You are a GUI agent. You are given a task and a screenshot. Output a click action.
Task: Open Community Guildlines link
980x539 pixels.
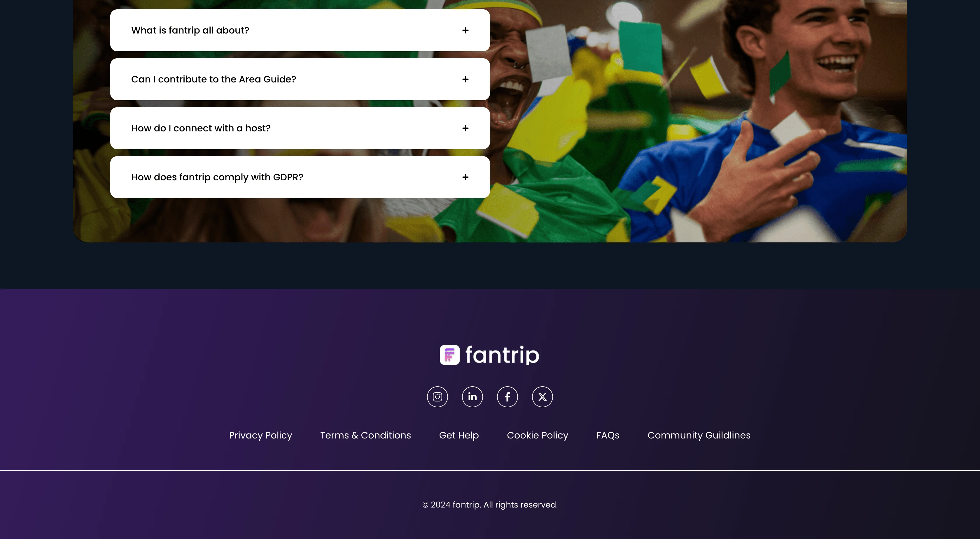click(x=699, y=435)
